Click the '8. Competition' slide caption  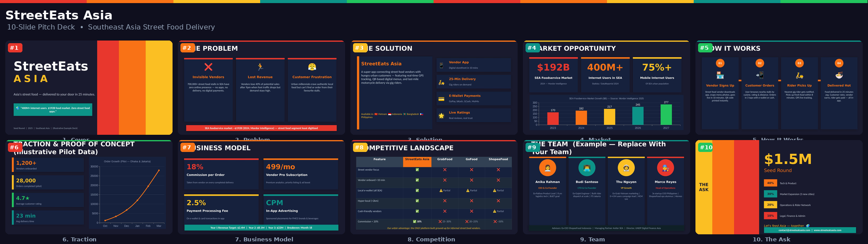431,239
